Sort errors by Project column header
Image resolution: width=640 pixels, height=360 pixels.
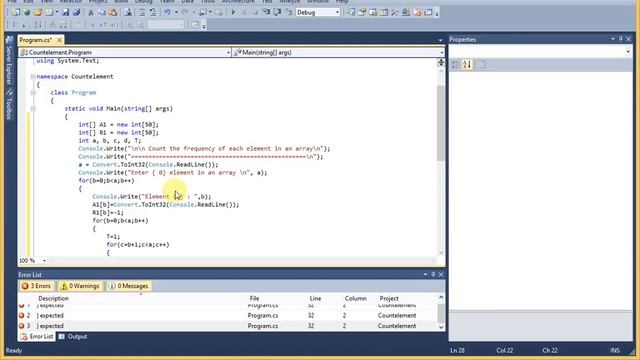pyautogui.click(x=389, y=298)
